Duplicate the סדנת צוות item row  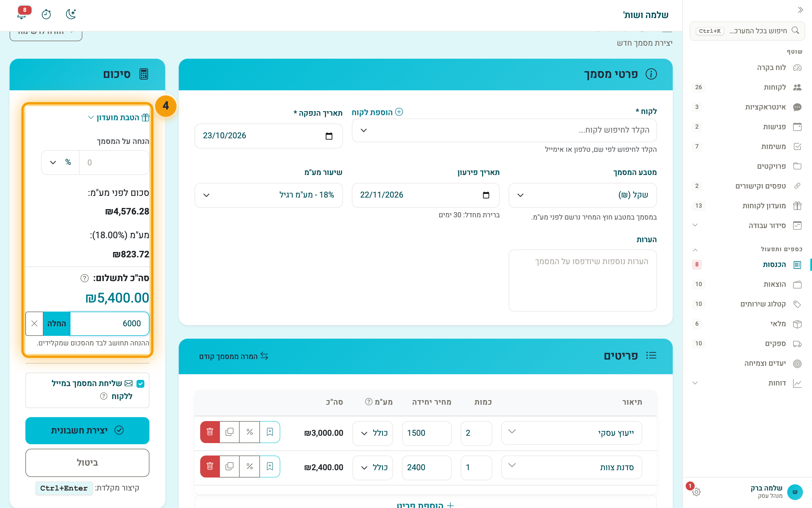tap(230, 466)
